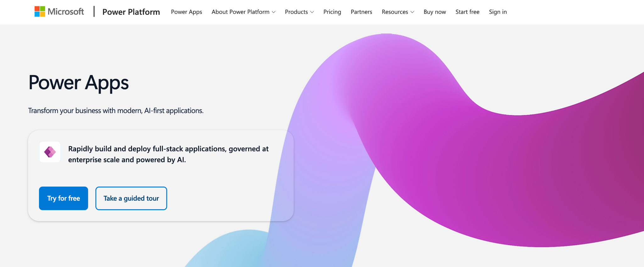Screen dimensions: 644x267
Task: Click Start free in the header
Action: 467,12
